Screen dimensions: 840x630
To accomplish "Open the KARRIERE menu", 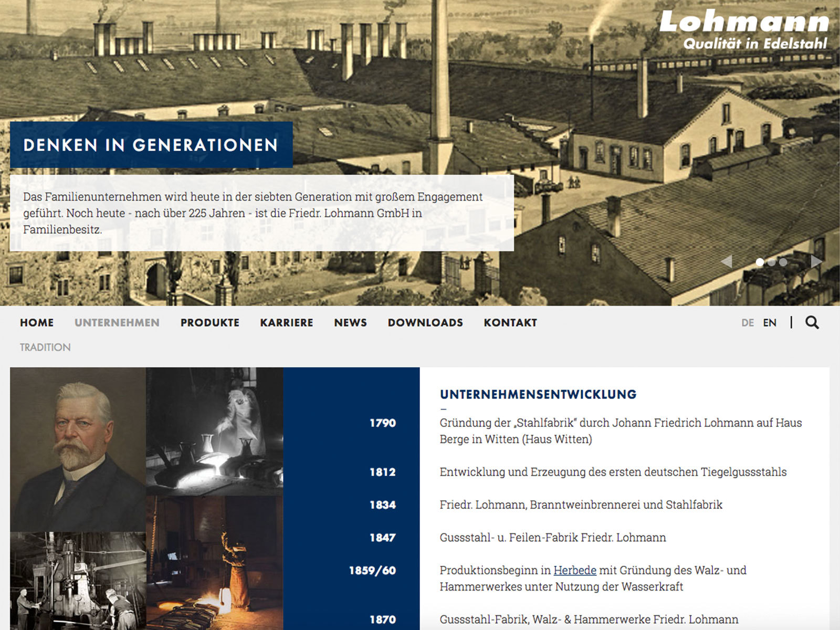I will click(287, 322).
